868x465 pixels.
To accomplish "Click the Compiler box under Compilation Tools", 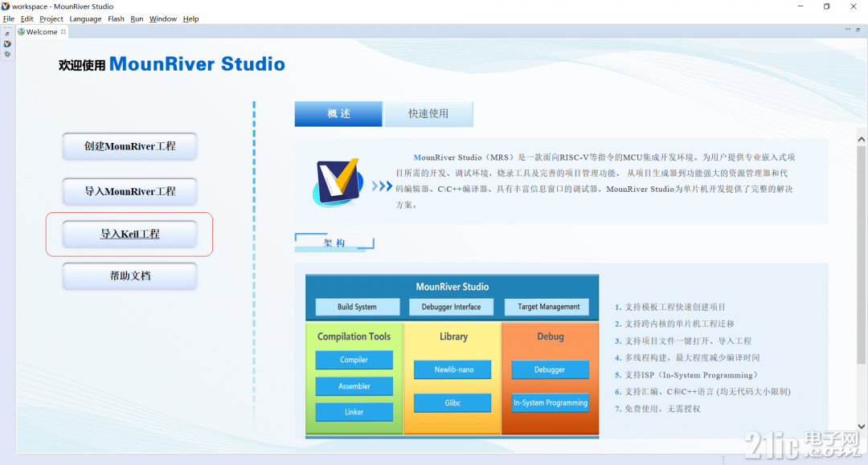I will pyautogui.click(x=354, y=360).
